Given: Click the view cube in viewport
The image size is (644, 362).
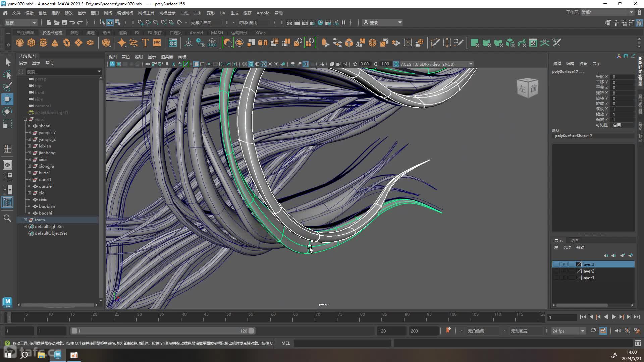Looking at the screenshot, I should (528, 88).
